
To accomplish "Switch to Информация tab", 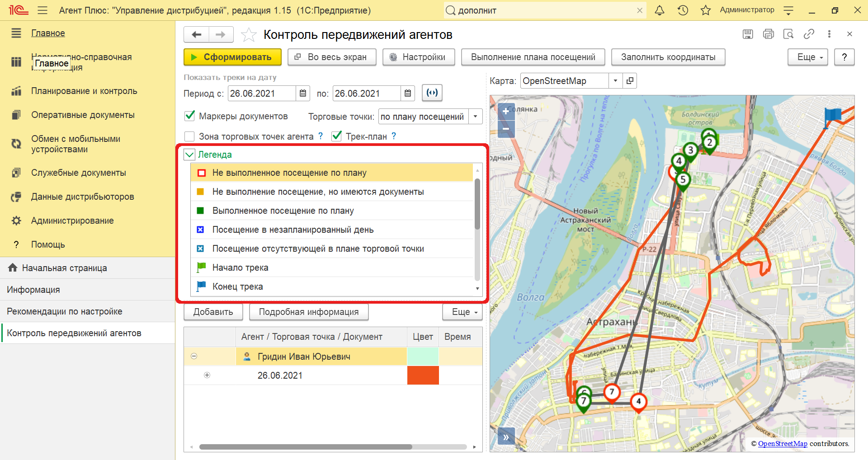I will tap(87, 290).
